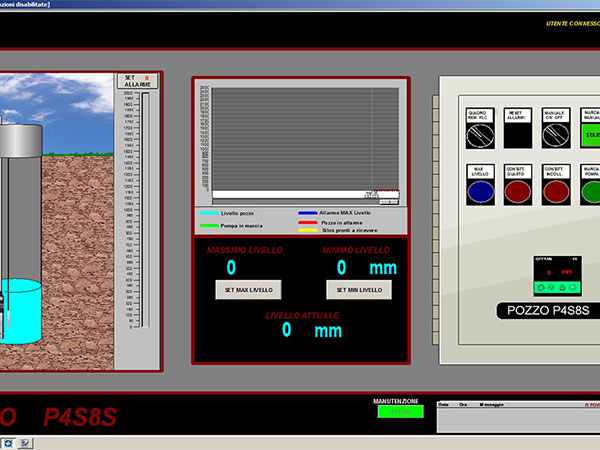
Task: Toggle the Manuale On-Off selector switch
Action: pyautogui.click(x=555, y=133)
